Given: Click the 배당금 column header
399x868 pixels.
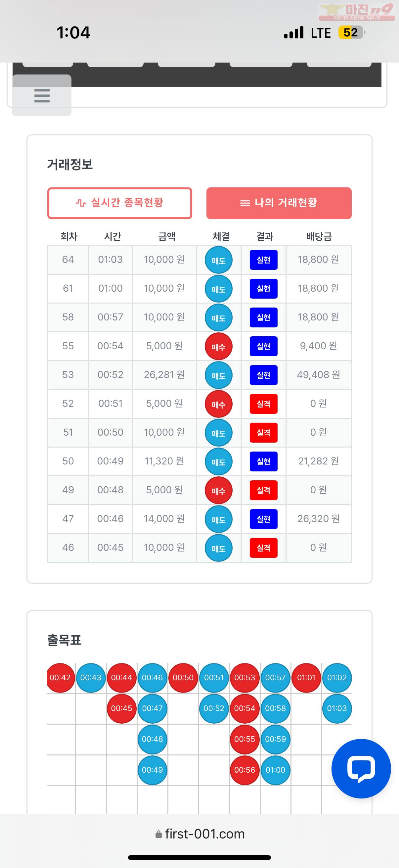Looking at the screenshot, I should [319, 236].
